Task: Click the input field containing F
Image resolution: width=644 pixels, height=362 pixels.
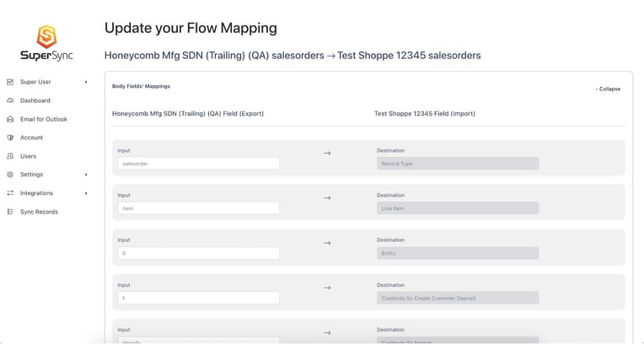Action: (x=198, y=298)
